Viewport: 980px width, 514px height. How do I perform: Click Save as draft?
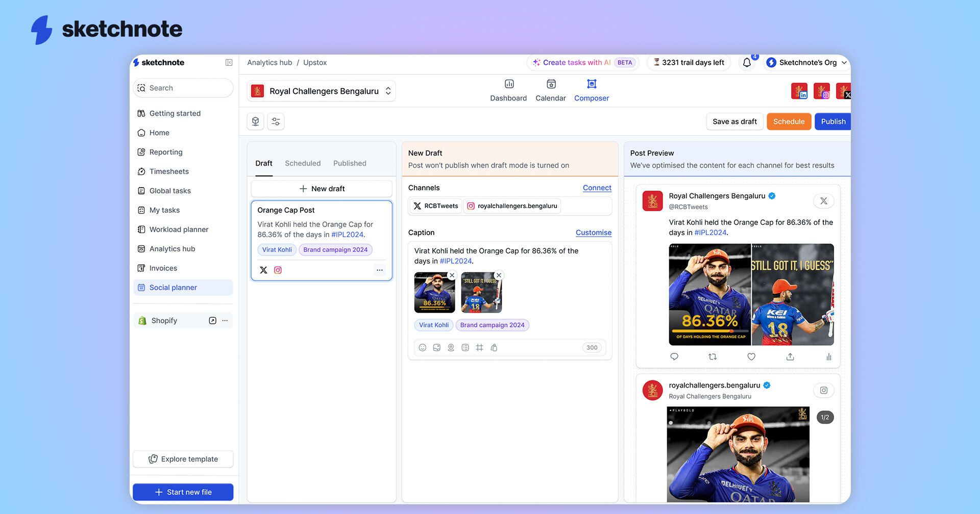pyautogui.click(x=734, y=121)
